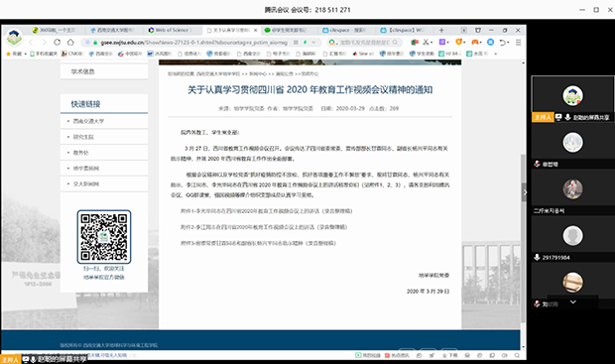The width and height of the screenshot is (615, 364).
Task: Open dropdown arrow in address bar
Action: click(313, 42)
